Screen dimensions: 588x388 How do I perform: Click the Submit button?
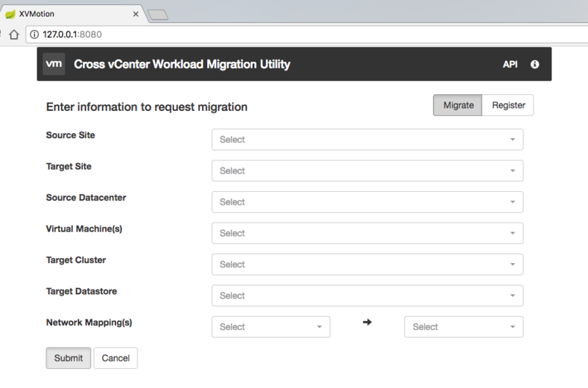(68, 358)
